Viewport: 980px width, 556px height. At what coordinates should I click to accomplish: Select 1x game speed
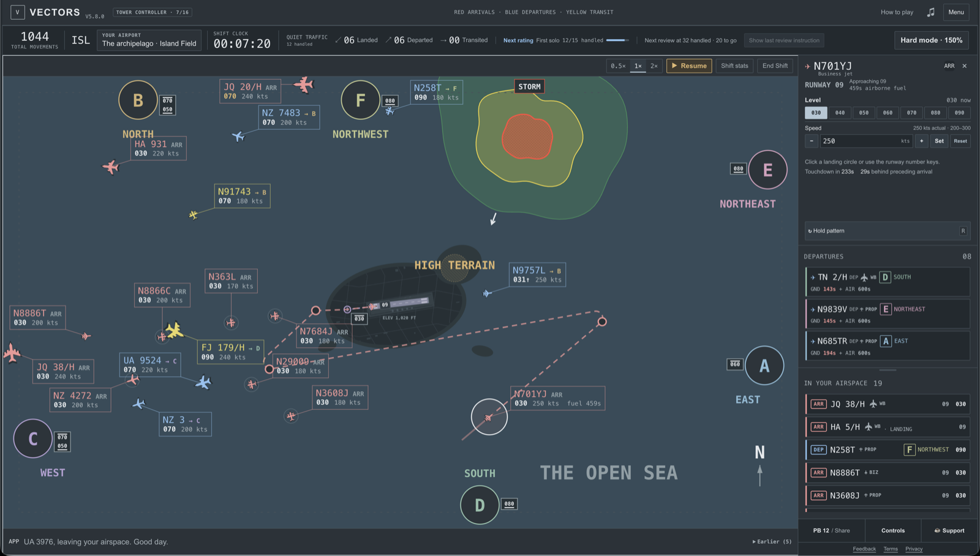[x=638, y=66]
